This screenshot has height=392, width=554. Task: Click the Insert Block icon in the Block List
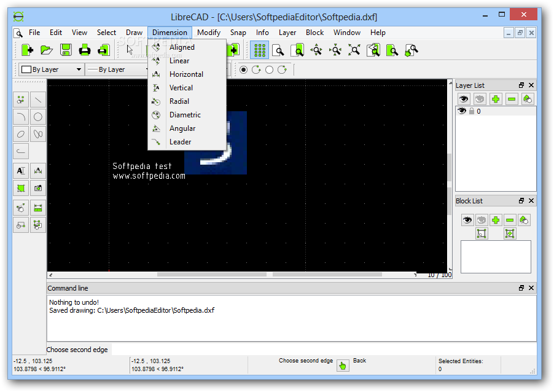(510, 233)
